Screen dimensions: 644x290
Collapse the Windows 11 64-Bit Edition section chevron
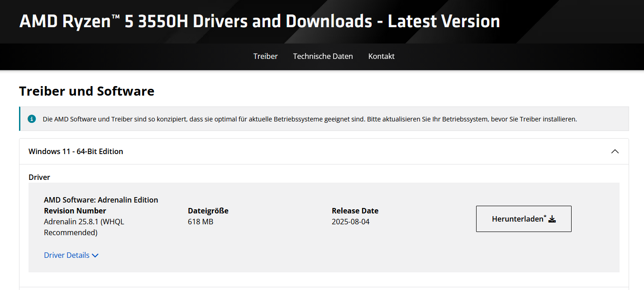point(615,151)
